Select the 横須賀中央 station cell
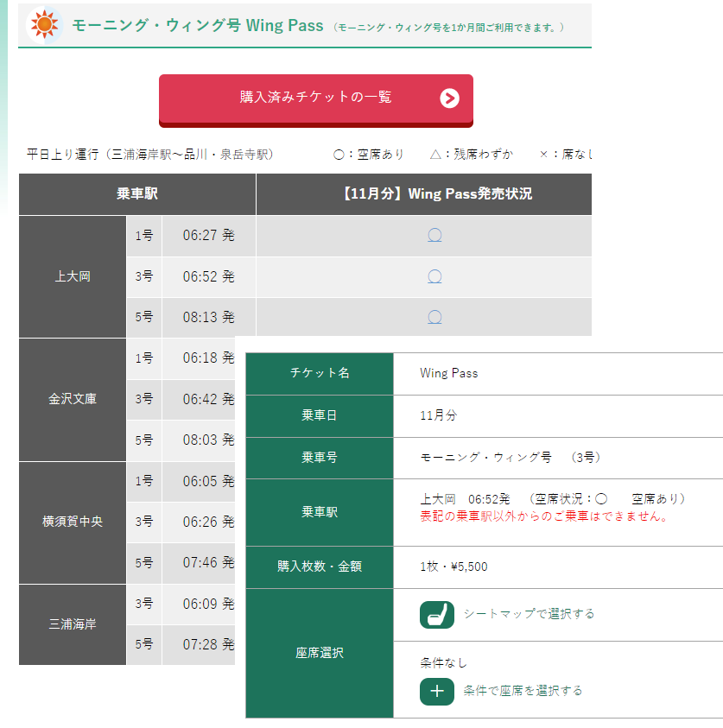Viewport: 723px width, 728px height. click(x=73, y=522)
